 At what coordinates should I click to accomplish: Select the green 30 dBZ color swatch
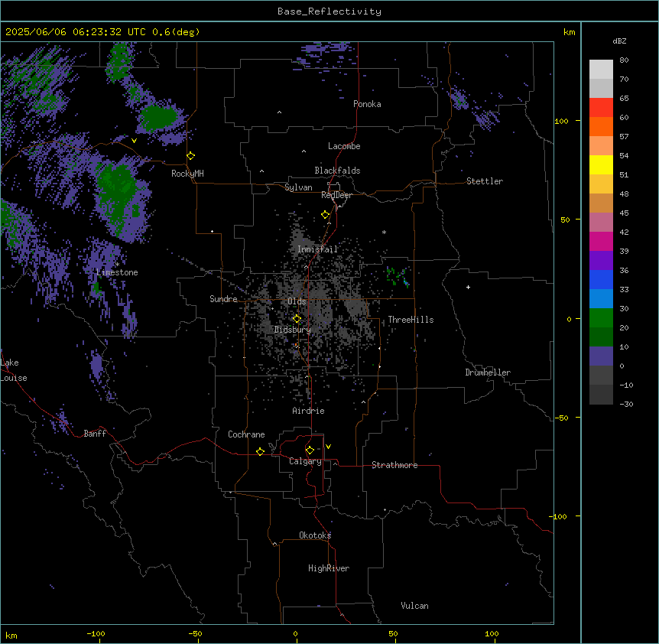click(601, 317)
